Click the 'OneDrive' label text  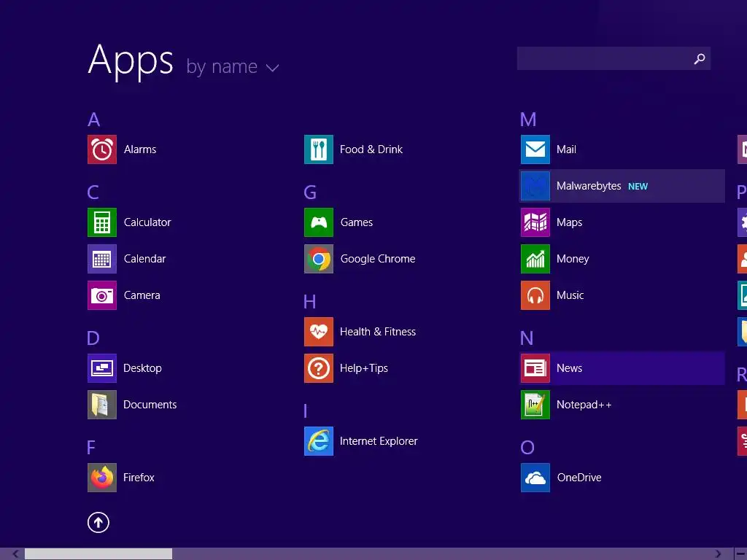579,478
